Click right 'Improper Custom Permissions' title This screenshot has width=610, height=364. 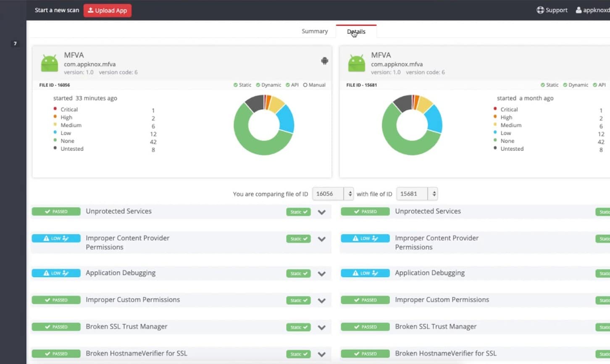(442, 300)
